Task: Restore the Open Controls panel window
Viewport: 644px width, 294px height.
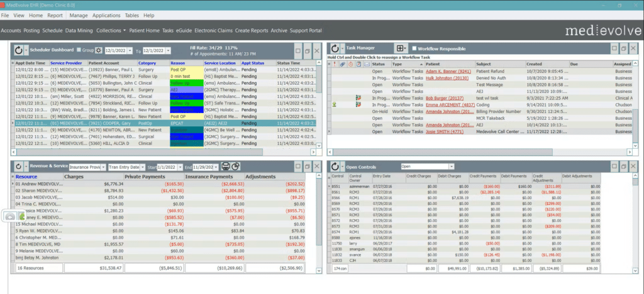Action: 624,166
